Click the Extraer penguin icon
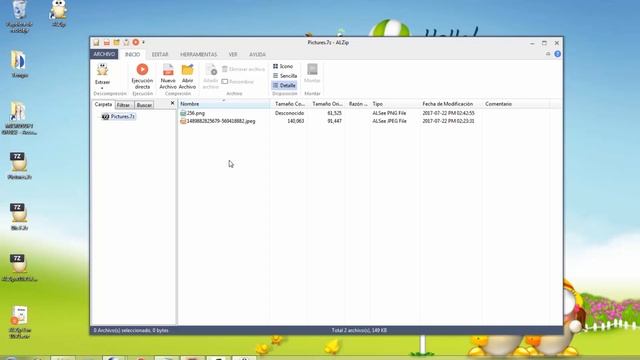 click(102, 70)
